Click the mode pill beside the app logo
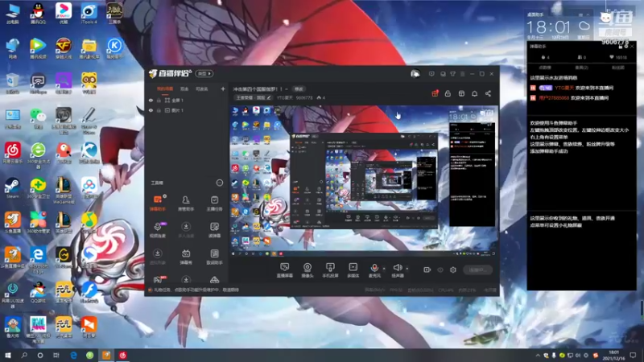Screen dimensions: 644x362 click(x=204, y=74)
